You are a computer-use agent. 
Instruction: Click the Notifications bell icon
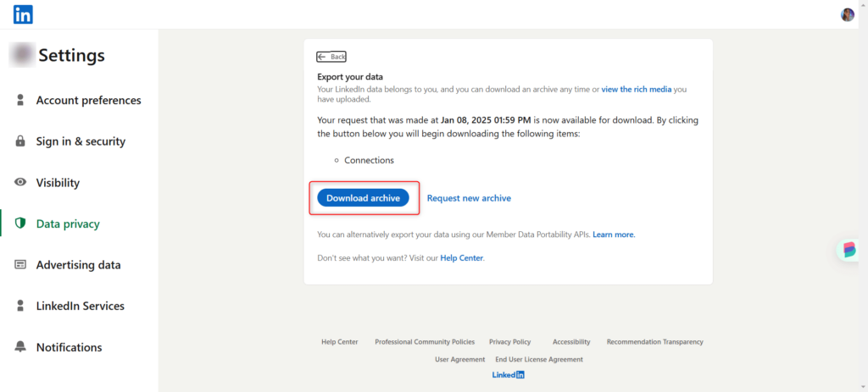[20, 346]
